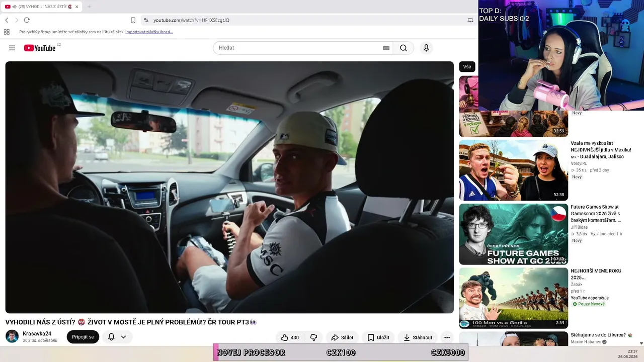Open the apps grid on bookmarks bar
This screenshot has height=362, width=644.
(7, 32)
